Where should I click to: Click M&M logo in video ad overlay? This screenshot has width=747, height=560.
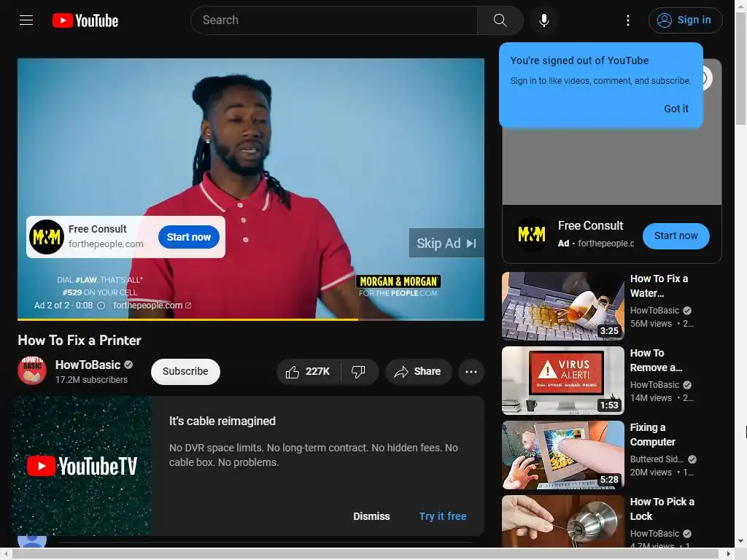47,237
